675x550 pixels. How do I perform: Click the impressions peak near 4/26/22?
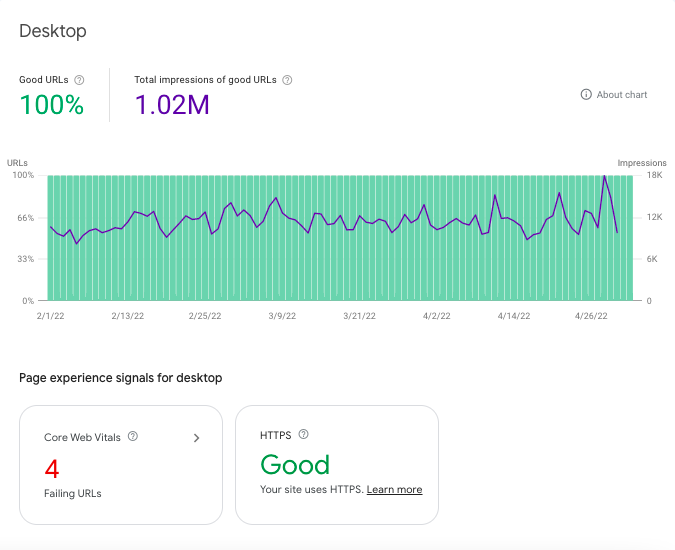click(604, 176)
